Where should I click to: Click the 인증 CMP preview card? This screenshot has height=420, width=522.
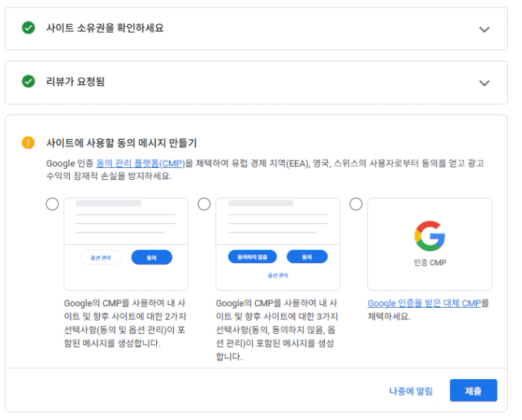pos(430,244)
